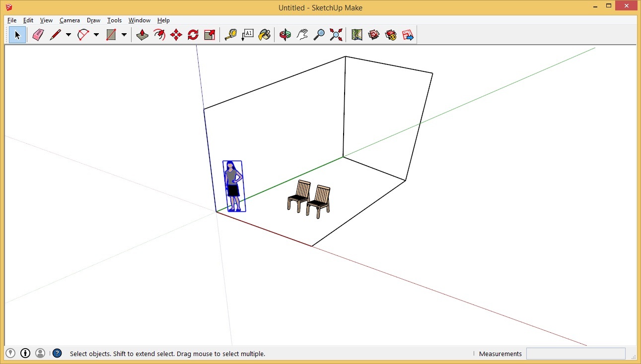
Task: Open the Instructor help question icon
Action: tap(57, 353)
